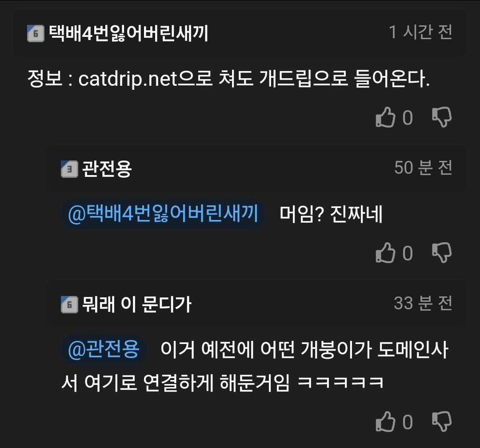Open profile of author 택배4번잃어버린새끼
Viewport: 480px width, 448px height.
128,33
